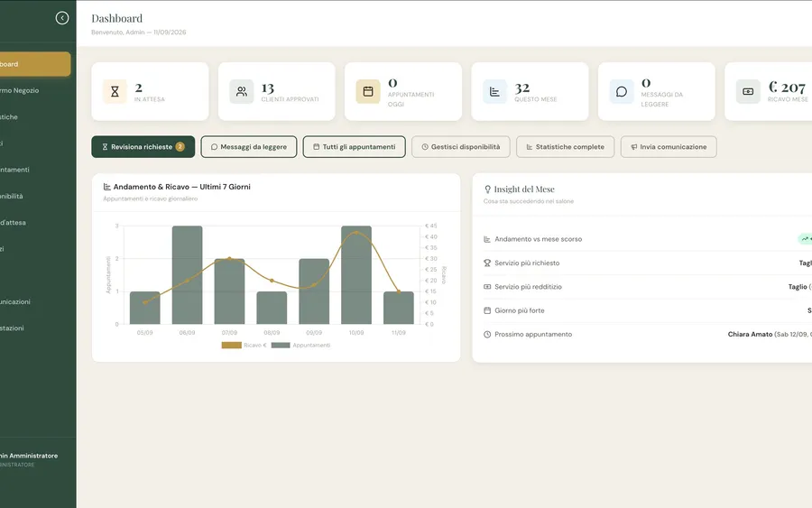Click the people icon on Clienti Approvati card
The height and width of the screenshot is (508, 812).
tap(242, 92)
